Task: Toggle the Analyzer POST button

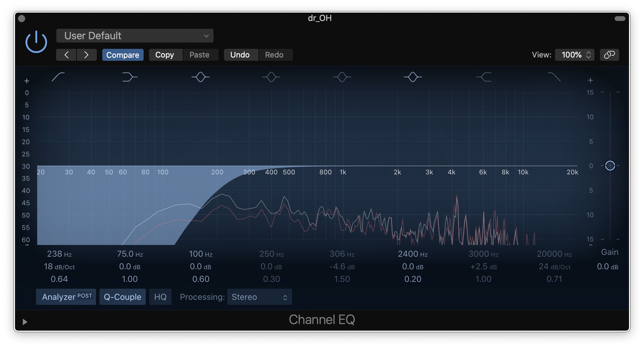Action: pos(66,297)
